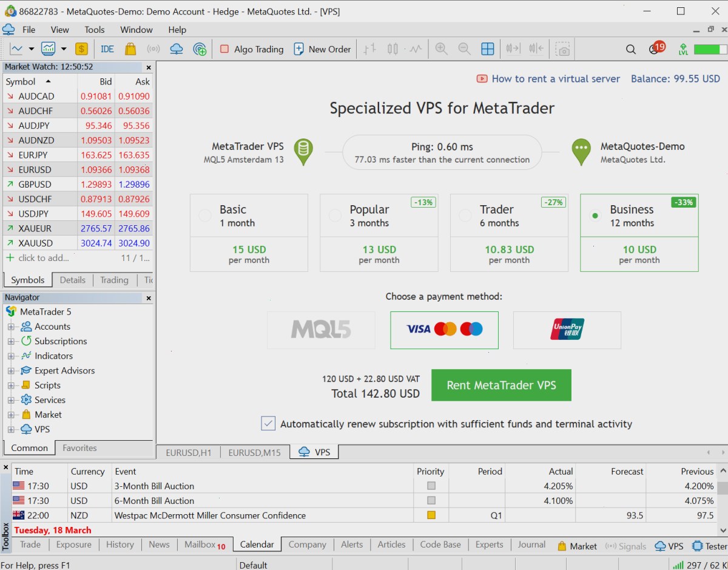Image resolution: width=728 pixels, height=570 pixels.
Task: Switch to candlestick chart mode
Action: click(393, 49)
